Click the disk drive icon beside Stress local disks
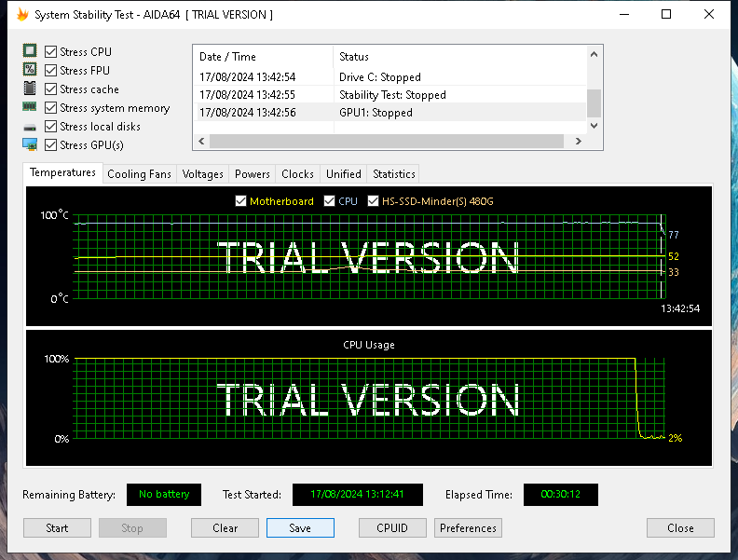The image size is (738, 560). (x=30, y=127)
